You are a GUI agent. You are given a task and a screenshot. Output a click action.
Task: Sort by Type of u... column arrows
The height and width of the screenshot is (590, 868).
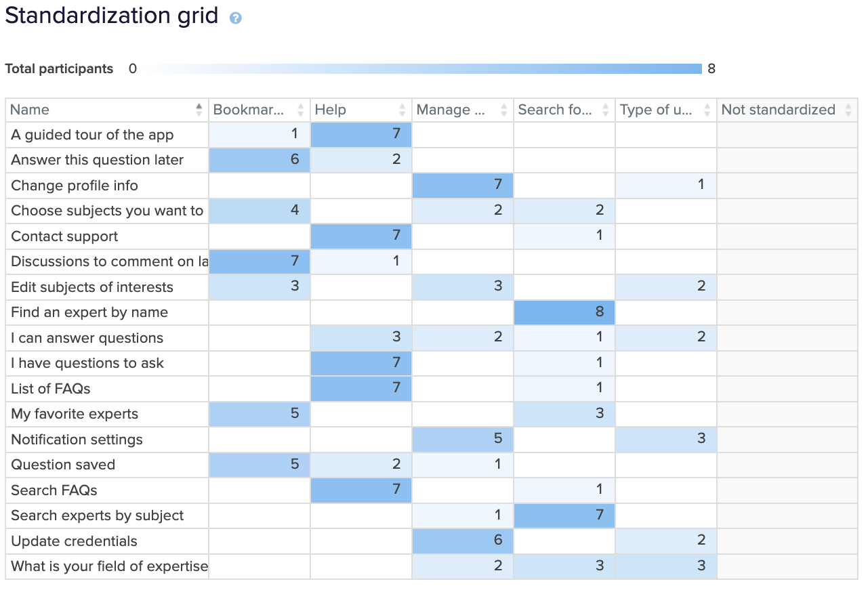(x=707, y=110)
